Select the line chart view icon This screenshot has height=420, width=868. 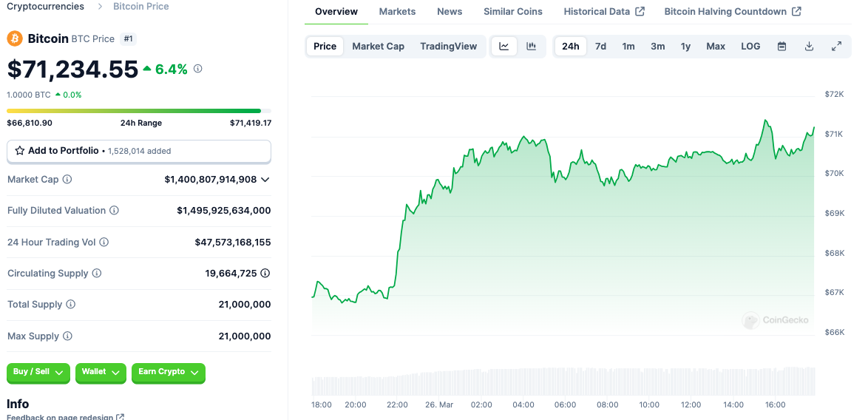[503, 47]
